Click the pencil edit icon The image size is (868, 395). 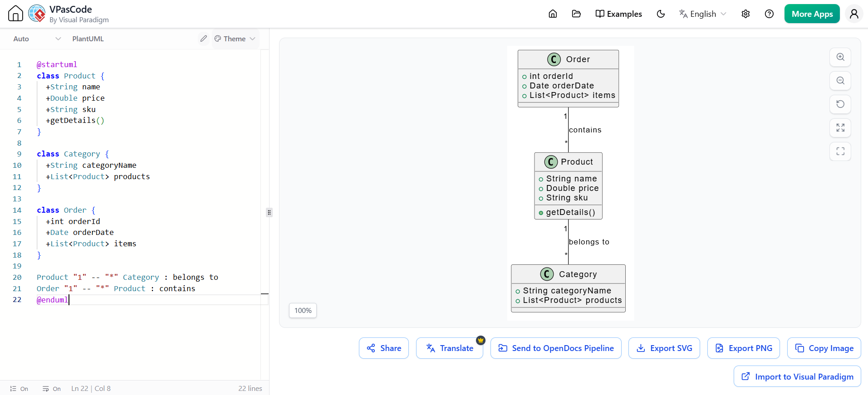[x=204, y=39]
